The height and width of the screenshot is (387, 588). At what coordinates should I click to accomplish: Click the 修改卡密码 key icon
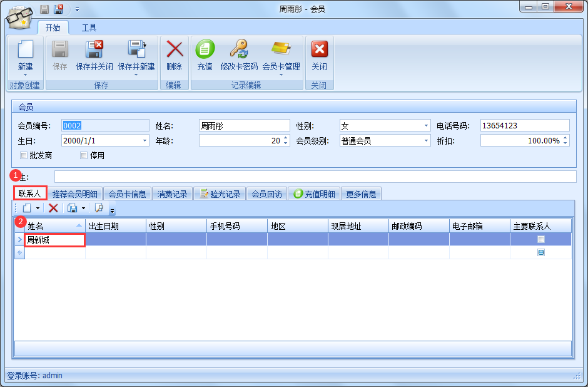pyautogui.click(x=239, y=50)
